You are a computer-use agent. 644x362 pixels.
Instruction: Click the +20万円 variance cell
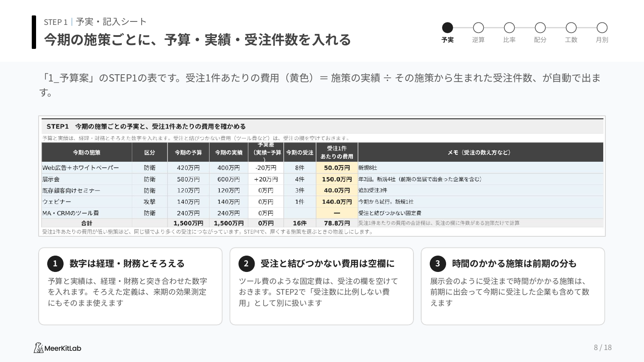[x=266, y=179]
